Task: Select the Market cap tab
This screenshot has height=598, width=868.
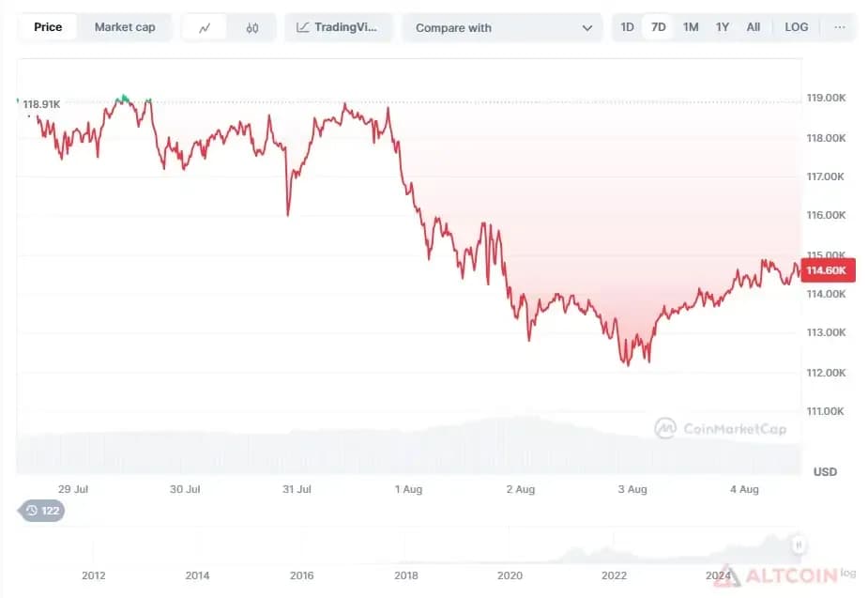Action: coord(125,27)
